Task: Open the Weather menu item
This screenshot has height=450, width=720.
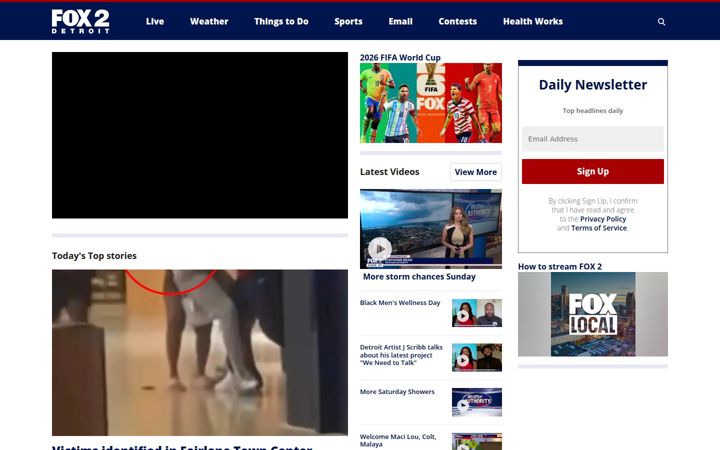Action: pos(209,21)
